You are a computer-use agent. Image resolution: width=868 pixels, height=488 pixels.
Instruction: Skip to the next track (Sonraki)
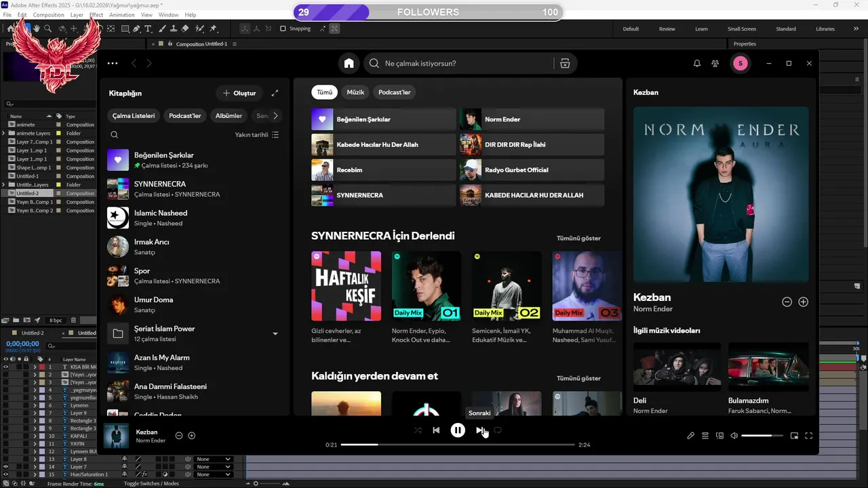coord(479,430)
